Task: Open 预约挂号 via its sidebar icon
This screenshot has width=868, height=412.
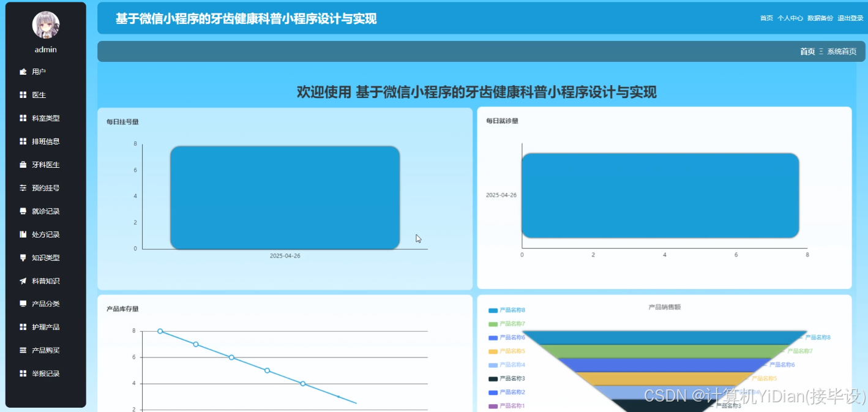Action: coord(23,188)
